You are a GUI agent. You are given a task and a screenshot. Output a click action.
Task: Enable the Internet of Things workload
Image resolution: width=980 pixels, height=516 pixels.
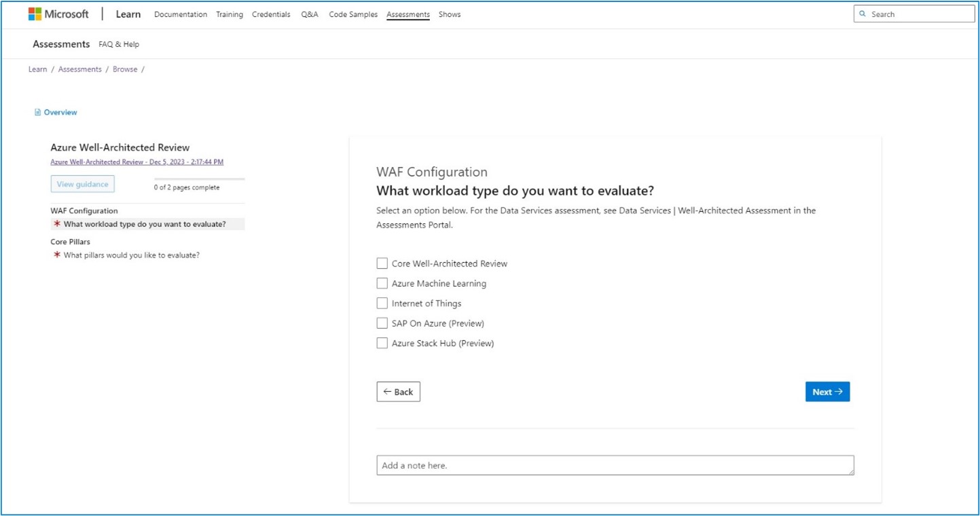click(382, 303)
